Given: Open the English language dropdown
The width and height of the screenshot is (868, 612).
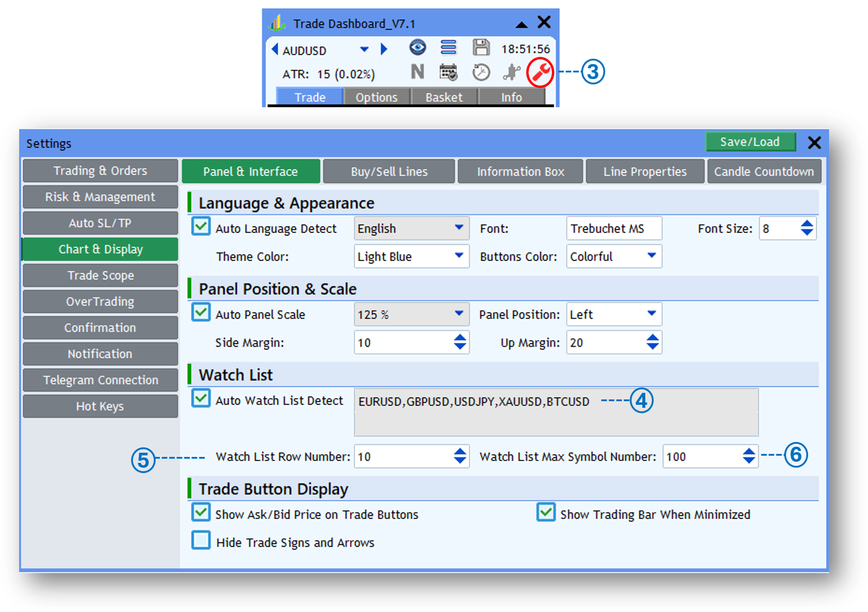Looking at the screenshot, I should point(411,228).
